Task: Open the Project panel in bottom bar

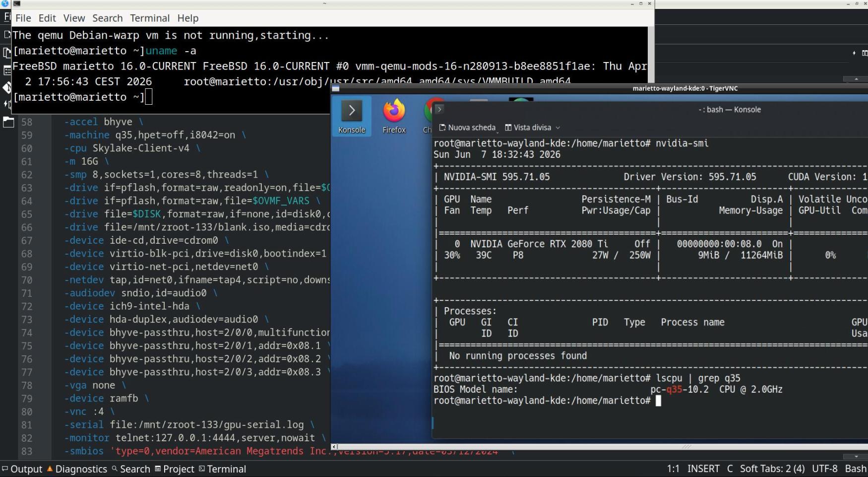Action: pyautogui.click(x=175, y=469)
